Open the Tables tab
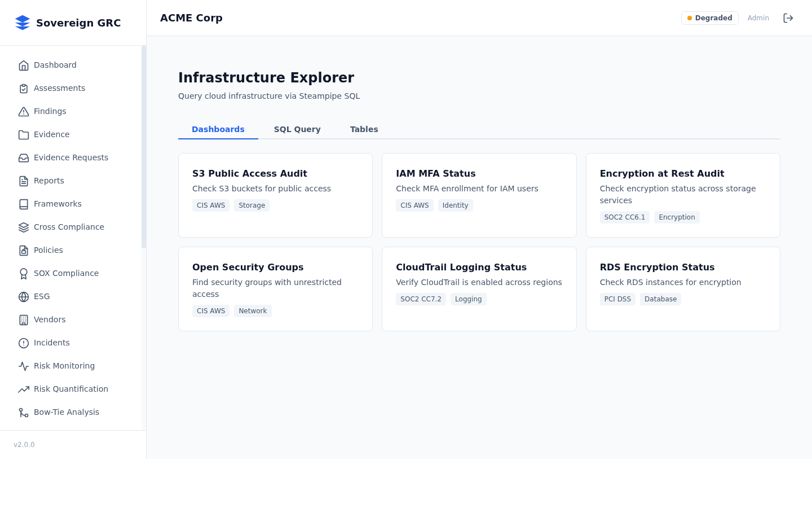 (364, 129)
